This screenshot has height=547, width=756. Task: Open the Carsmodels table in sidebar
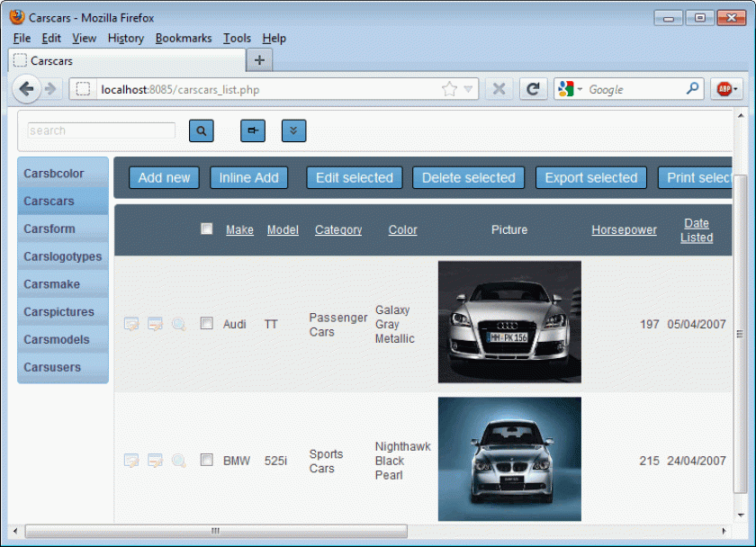tap(63, 339)
